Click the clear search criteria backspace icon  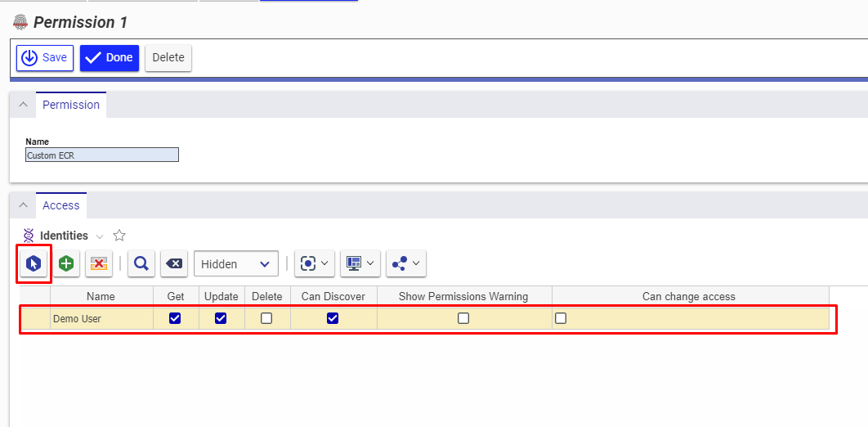174,263
